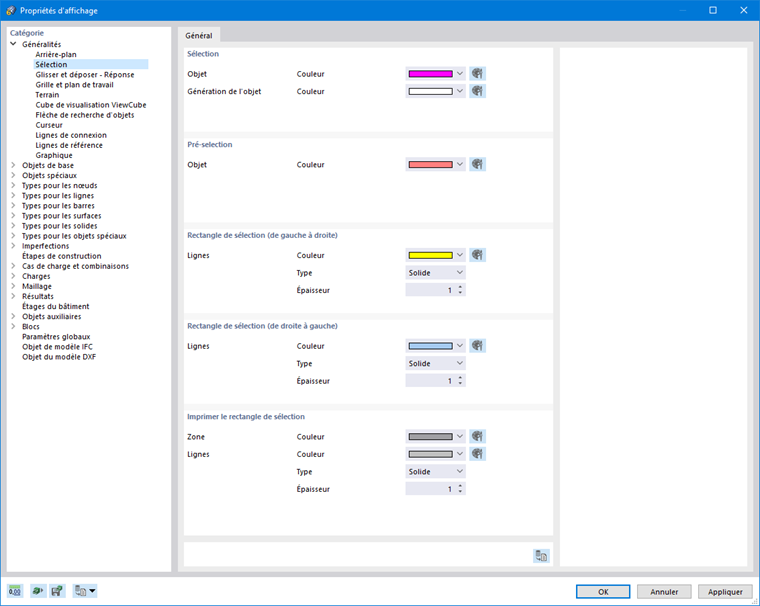Click the application icon in title bar

[x=11, y=10]
